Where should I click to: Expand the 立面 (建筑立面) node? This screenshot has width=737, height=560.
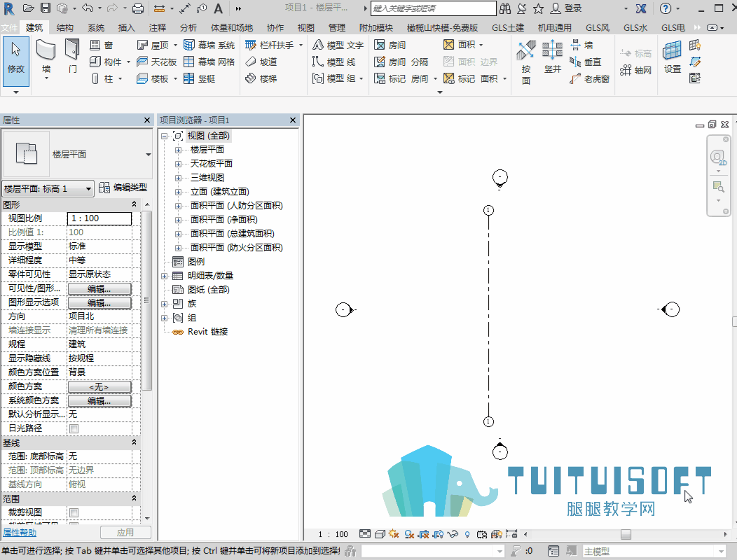click(178, 192)
